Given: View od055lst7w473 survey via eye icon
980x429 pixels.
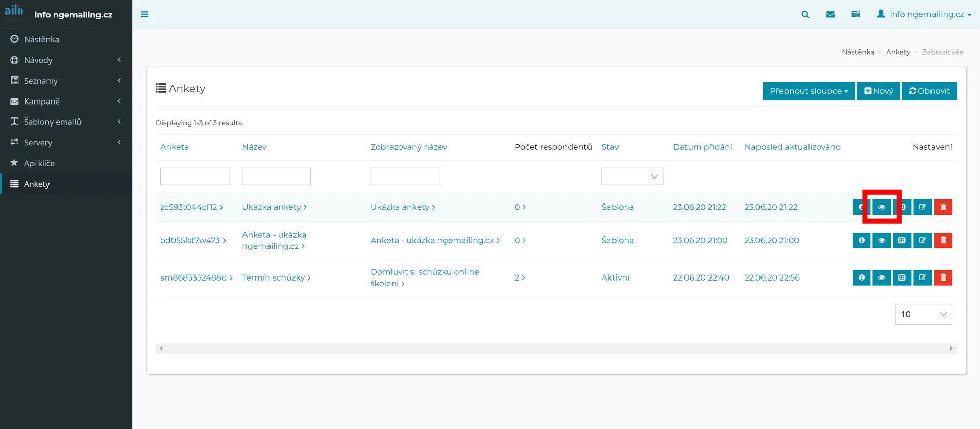Looking at the screenshot, I should click(x=881, y=240).
